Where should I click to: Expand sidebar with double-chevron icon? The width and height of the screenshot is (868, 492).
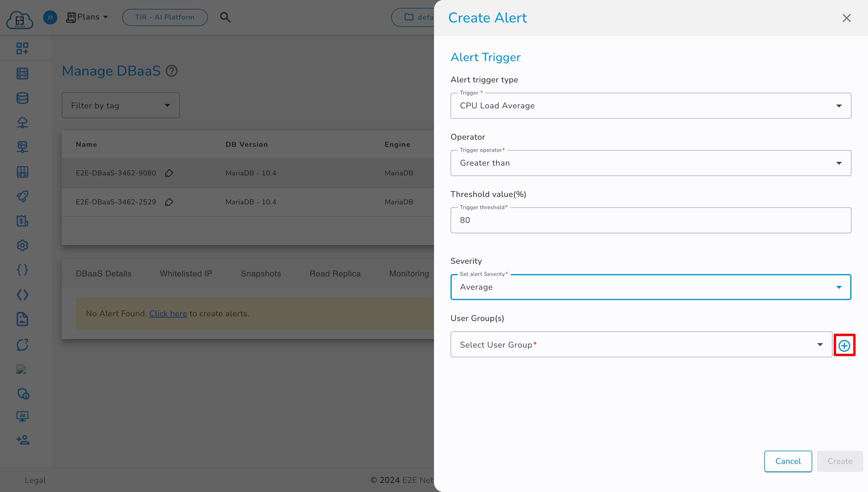50,17
